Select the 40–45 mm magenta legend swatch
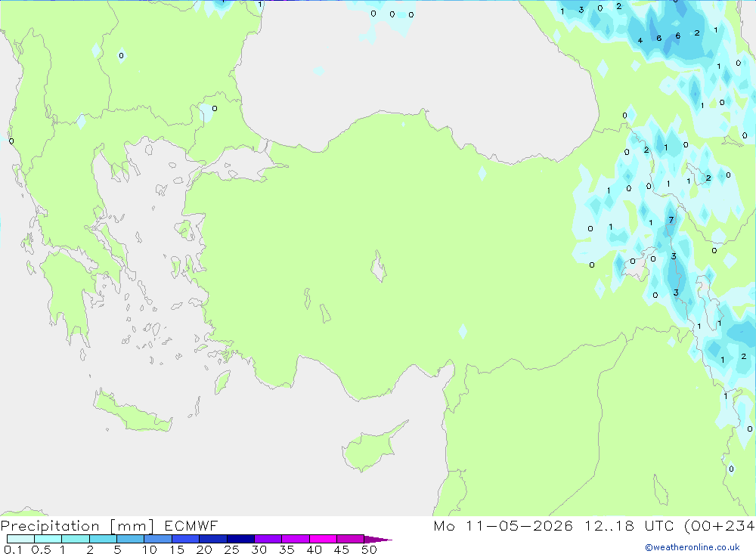 click(323, 539)
